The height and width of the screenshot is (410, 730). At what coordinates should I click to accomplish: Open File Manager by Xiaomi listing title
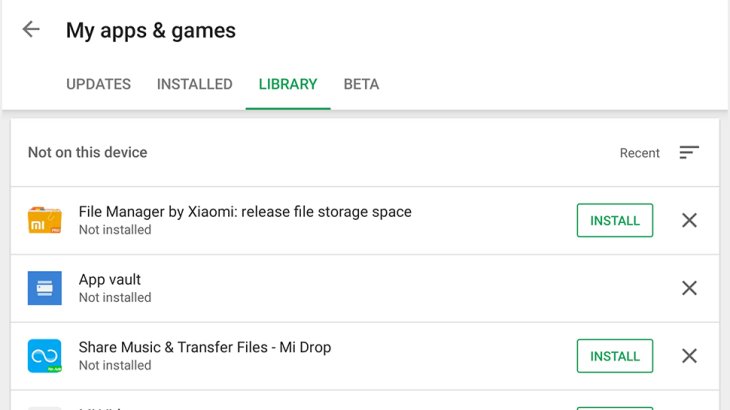click(x=245, y=212)
